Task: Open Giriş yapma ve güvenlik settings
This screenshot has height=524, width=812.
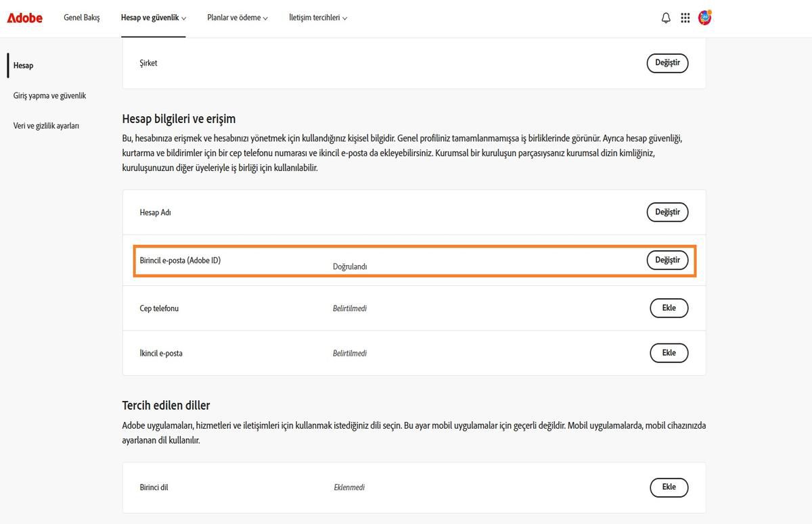Action: tap(49, 95)
